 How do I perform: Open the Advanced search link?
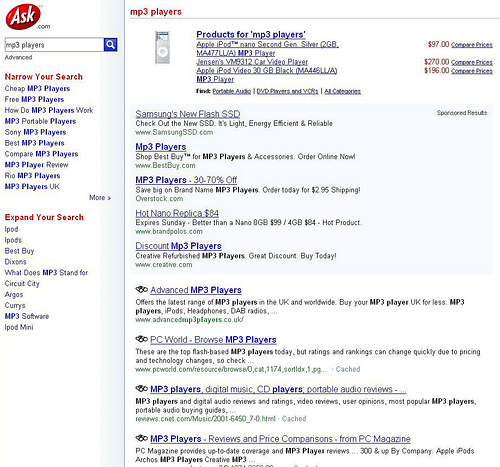pyautogui.click(x=18, y=57)
